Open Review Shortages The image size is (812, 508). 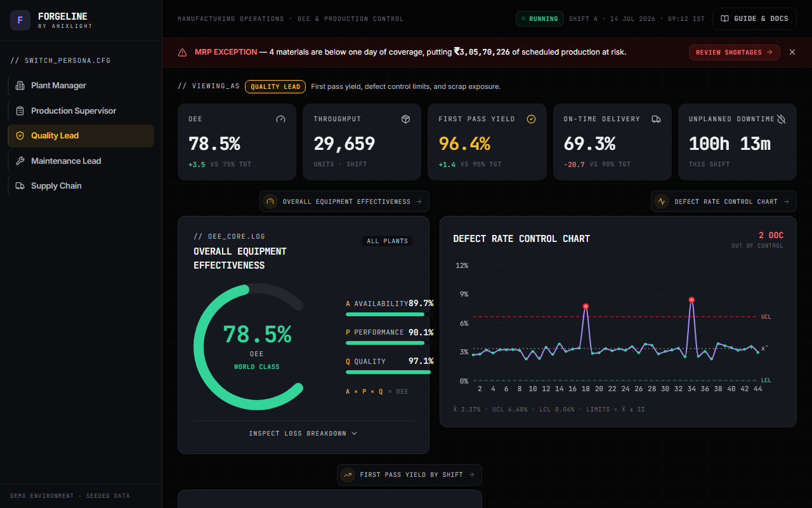pos(735,52)
